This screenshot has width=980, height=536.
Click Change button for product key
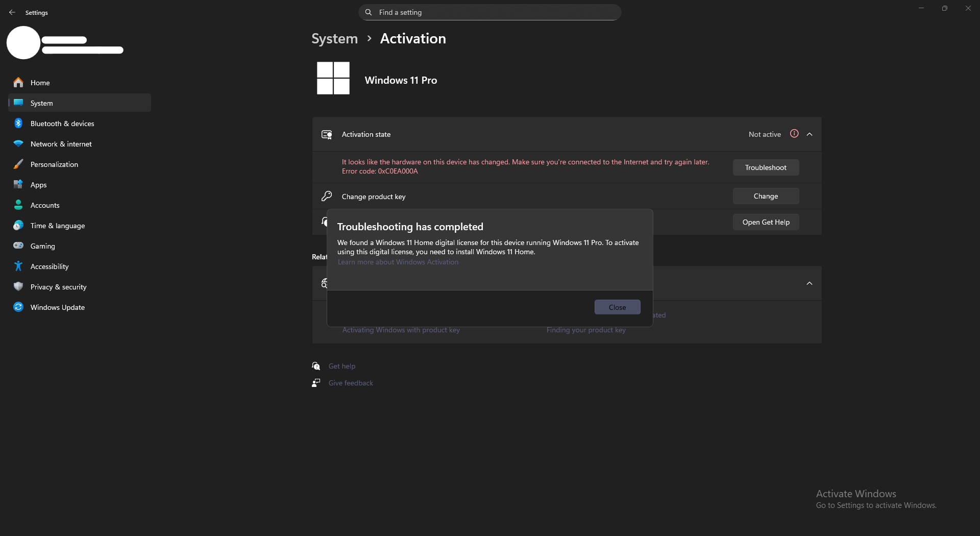click(x=766, y=196)
